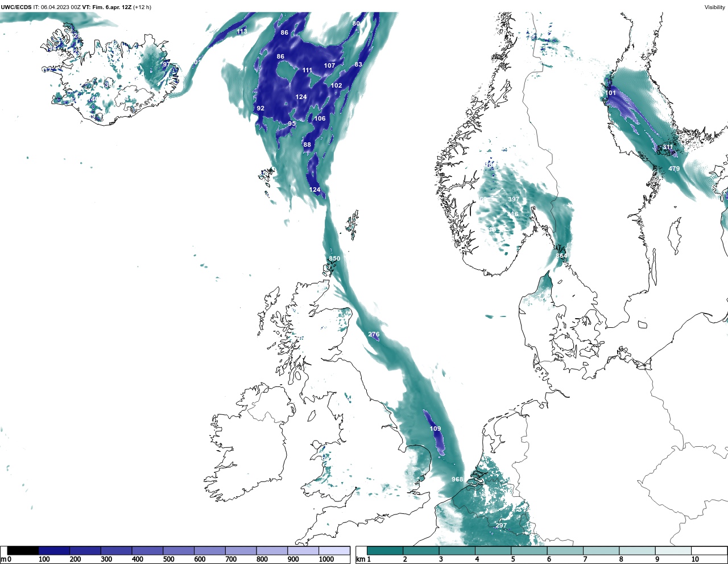Select the 80 value in the fog bank
The width and height of the screenshot is (728, 564).
pos(356,23)
